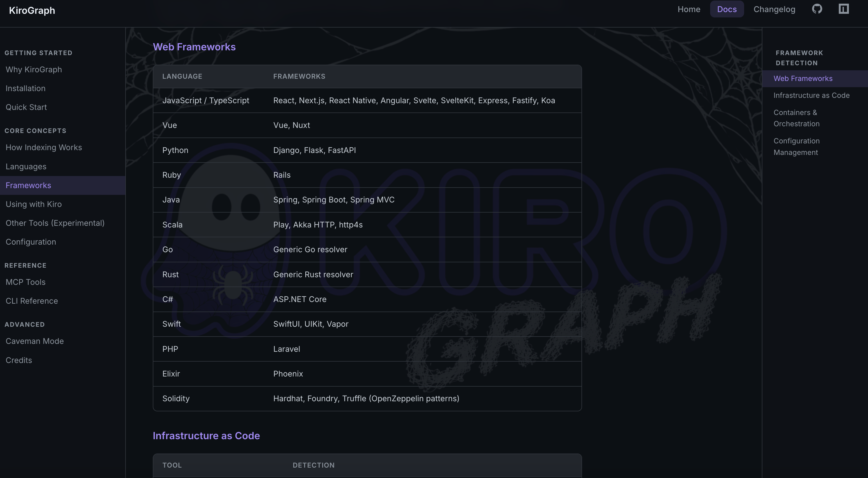The width and height of the screenshot is (868, 478).
Task: Open Using with Kiro sidebar page
Action: 34,204
